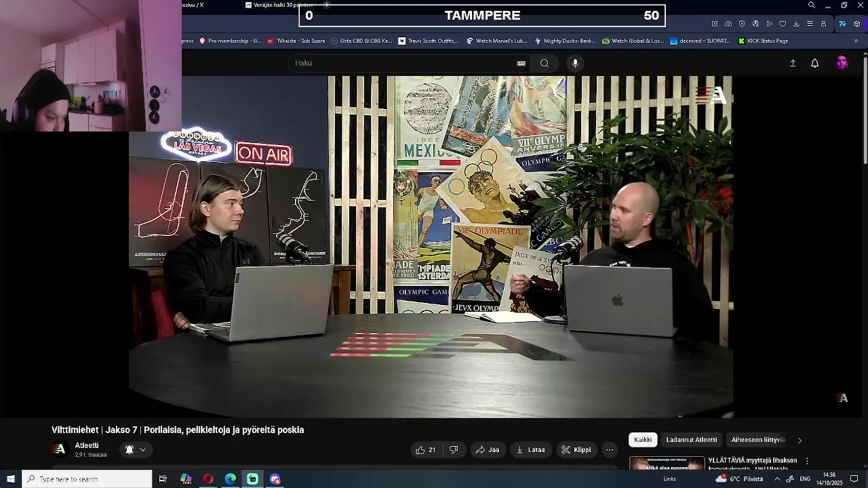Open the TVkaista - Sub Suora bookmark
Screen dimensions: 868x488
[296, 41]
